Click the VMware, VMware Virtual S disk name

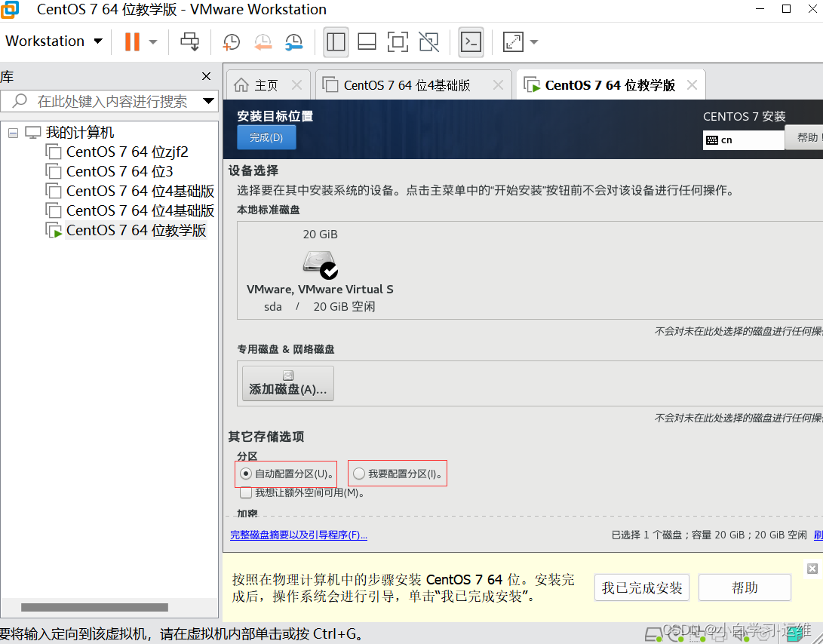(320, 289)
